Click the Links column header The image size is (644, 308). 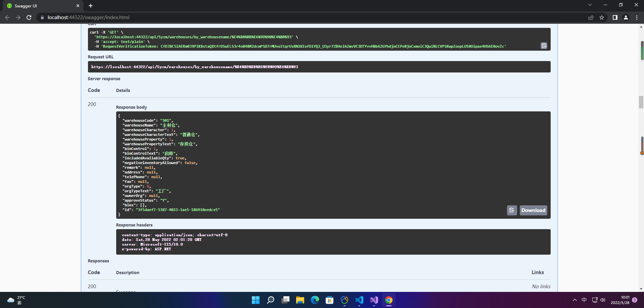pos(538,272)
